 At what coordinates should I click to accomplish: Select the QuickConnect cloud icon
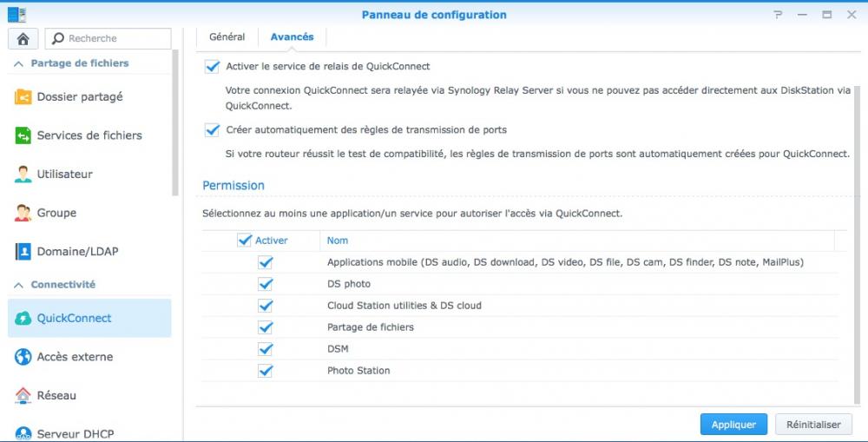pyautogui.click(x=23, y=319)
